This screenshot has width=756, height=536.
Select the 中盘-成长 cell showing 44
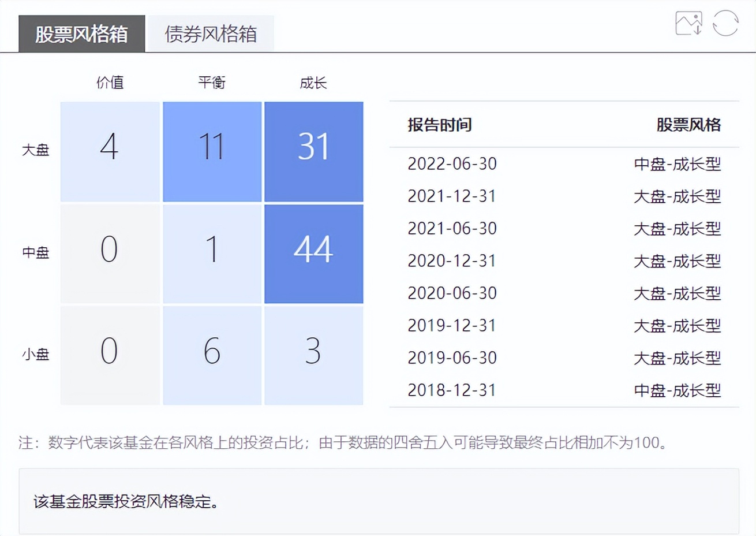click(x=314, y=252)
